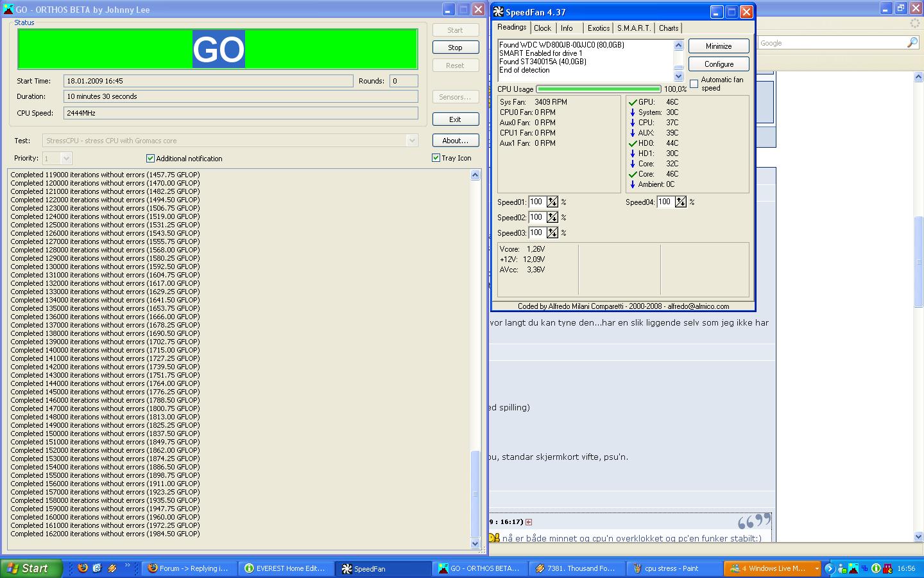Click the ORTHOS log scroll up arrow

click(475, 175)
